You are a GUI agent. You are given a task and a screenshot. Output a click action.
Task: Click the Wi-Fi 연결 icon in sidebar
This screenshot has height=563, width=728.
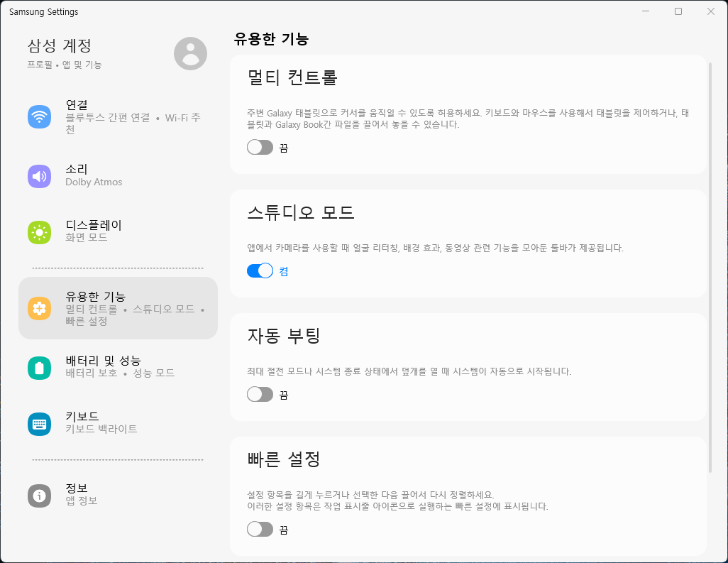click(x=40, y=117)
